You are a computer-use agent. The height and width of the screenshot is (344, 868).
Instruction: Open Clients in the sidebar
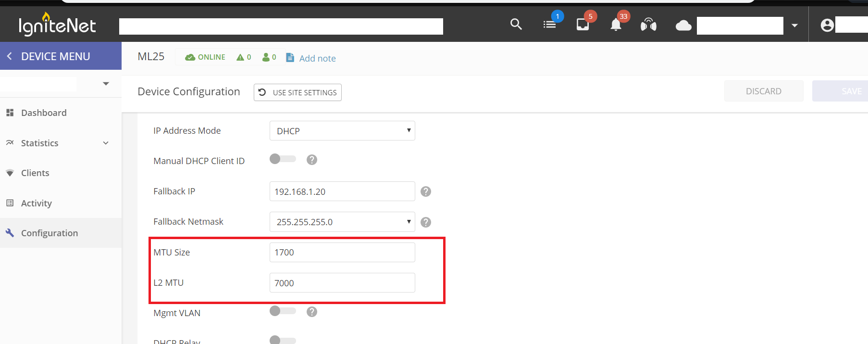35,173
